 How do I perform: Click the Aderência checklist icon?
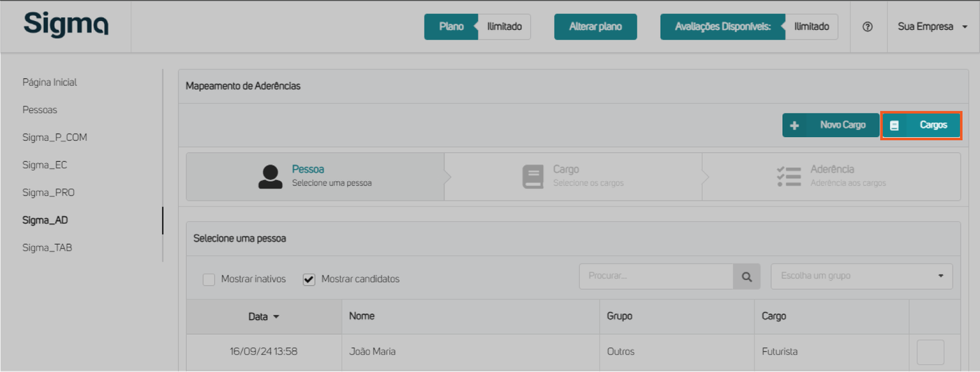(x=789, y=176)
